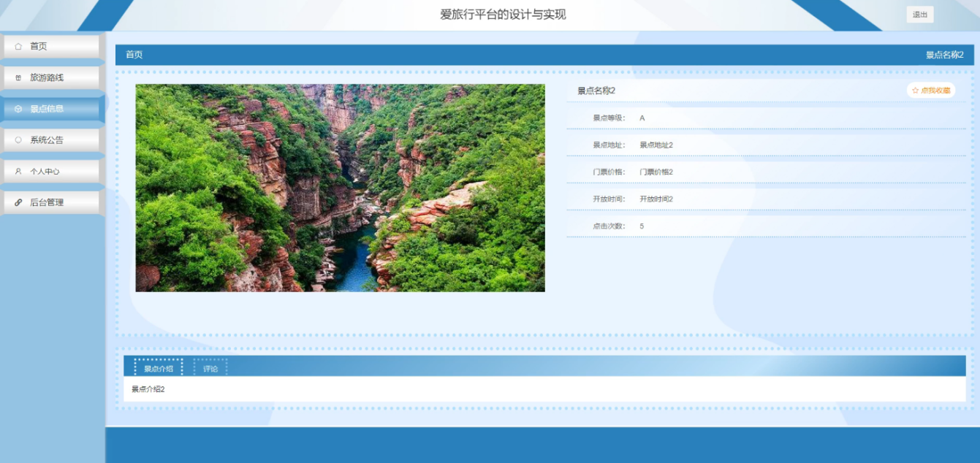Viewport: 980px width, 463px height.
Task: Click the 退出 logout button
Action: pos(920,15)
